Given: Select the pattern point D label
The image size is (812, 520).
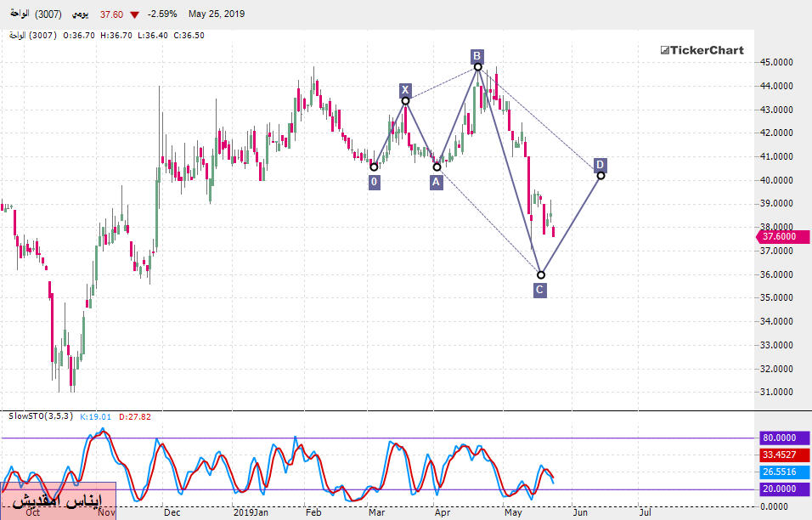Looking at the screenshot, I should (600, 165).
